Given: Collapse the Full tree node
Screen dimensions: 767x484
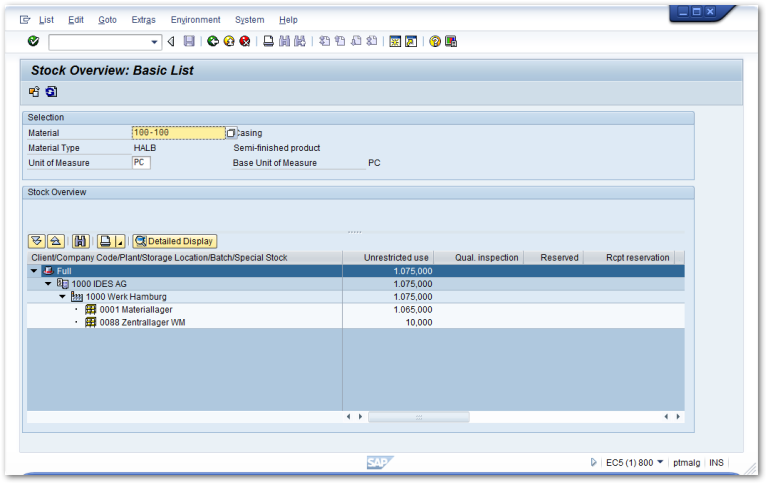Looking at the screenshot, I should (34, 271).
